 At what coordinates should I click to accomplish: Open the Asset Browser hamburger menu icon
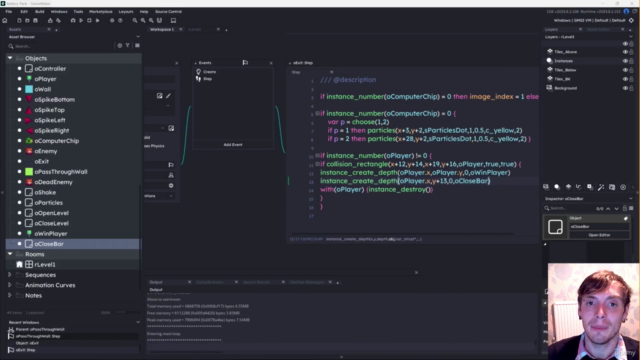(137, 46)
